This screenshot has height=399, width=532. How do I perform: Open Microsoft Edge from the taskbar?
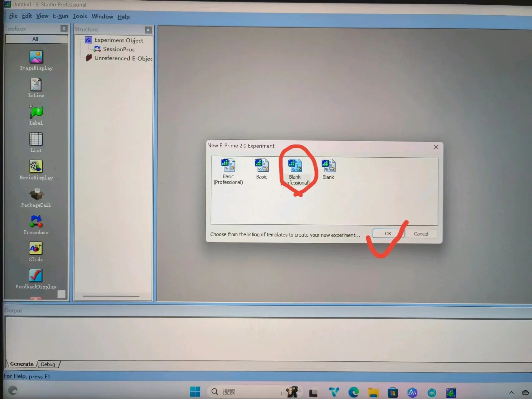[354, 392]
